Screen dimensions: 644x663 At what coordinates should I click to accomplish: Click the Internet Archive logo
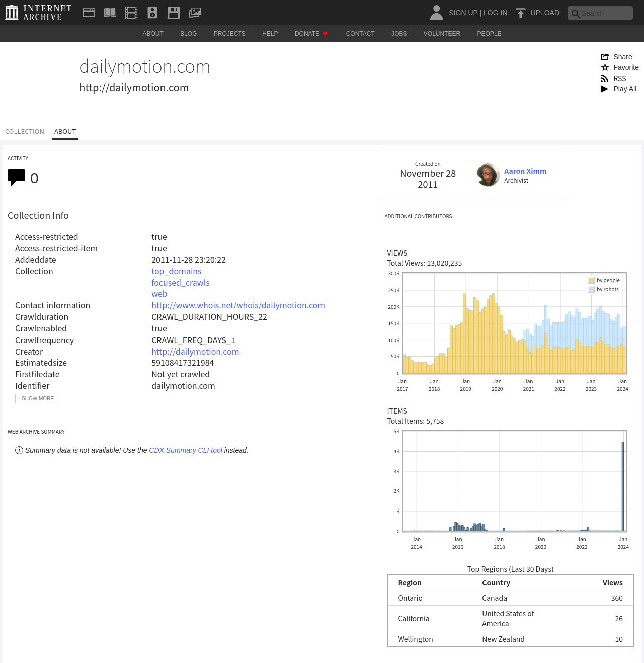tap(38, 13)
